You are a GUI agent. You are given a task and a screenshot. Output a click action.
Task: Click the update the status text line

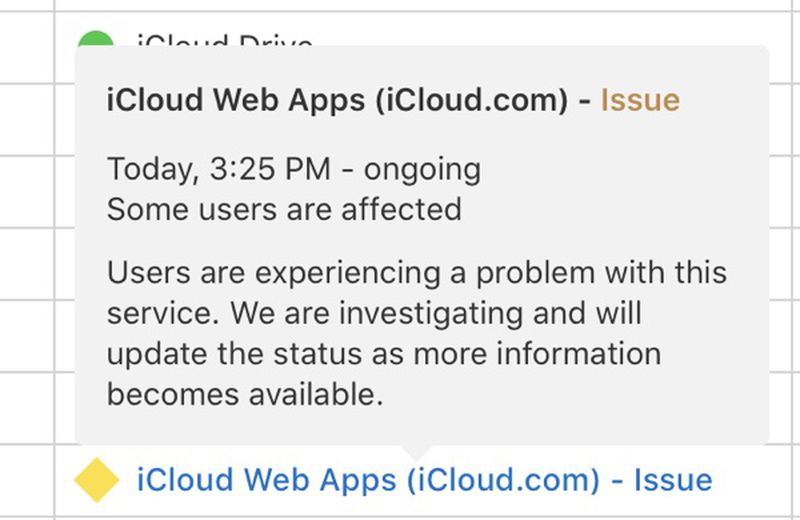pyautogui.click(x=384, y=354)
